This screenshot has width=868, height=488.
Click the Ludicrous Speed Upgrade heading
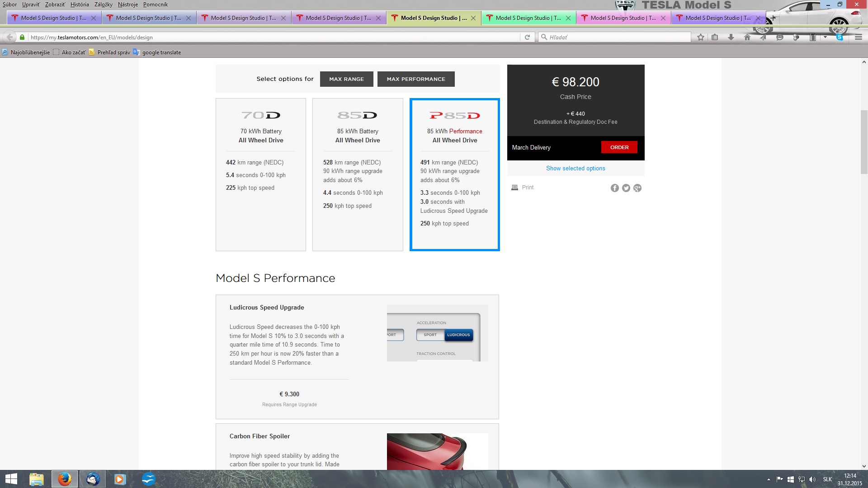pyautogui.click(x=267, y=308)
